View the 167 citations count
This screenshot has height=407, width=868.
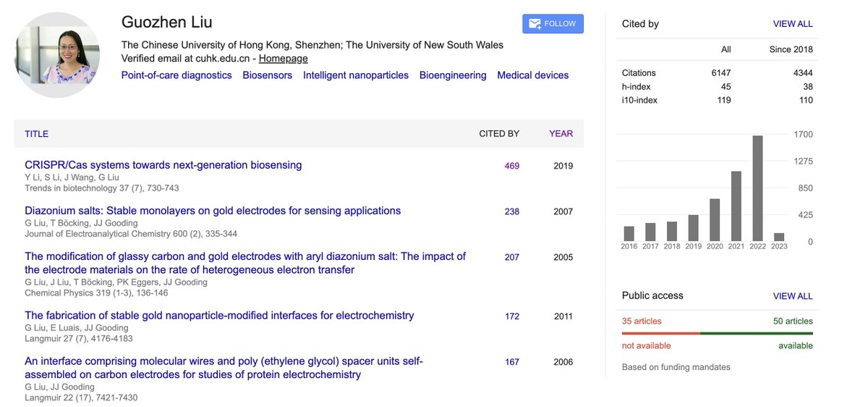(512, 362)
